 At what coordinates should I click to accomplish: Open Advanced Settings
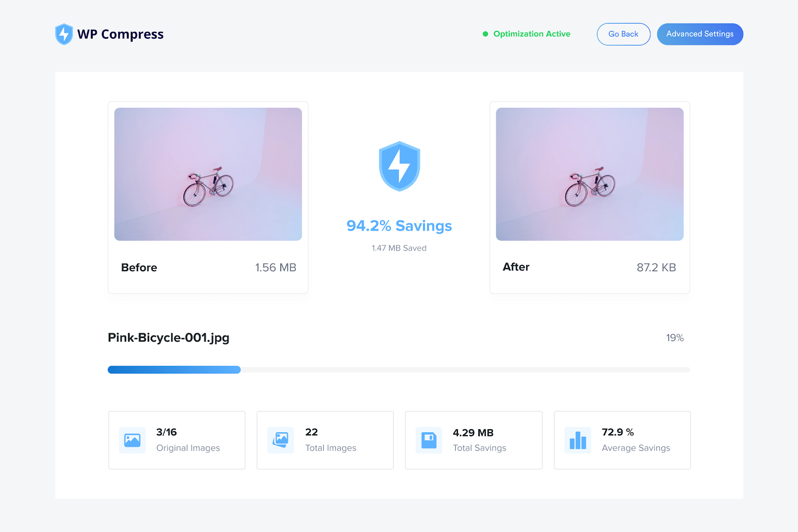point(700,34)
